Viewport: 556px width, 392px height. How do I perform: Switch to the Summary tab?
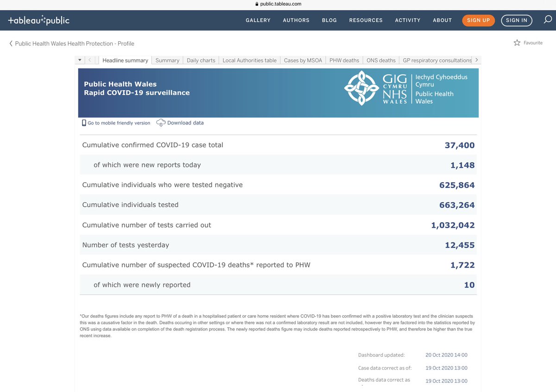point(167,60)
